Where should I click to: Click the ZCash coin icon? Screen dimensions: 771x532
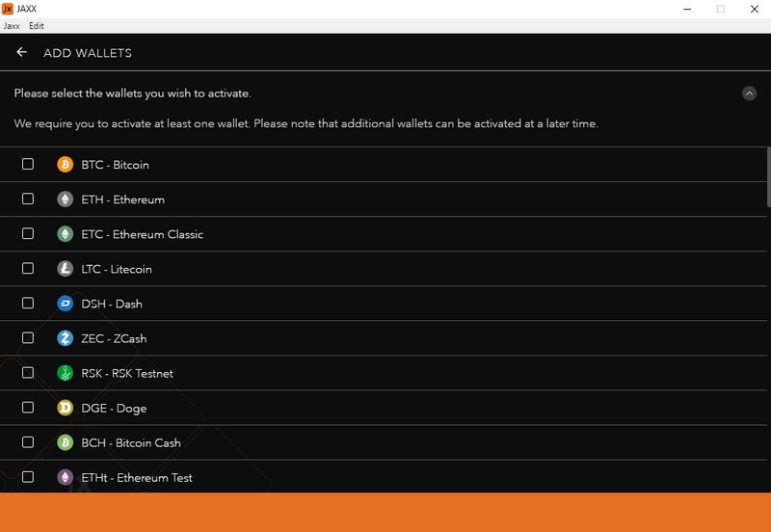click(x=65, y=338)
